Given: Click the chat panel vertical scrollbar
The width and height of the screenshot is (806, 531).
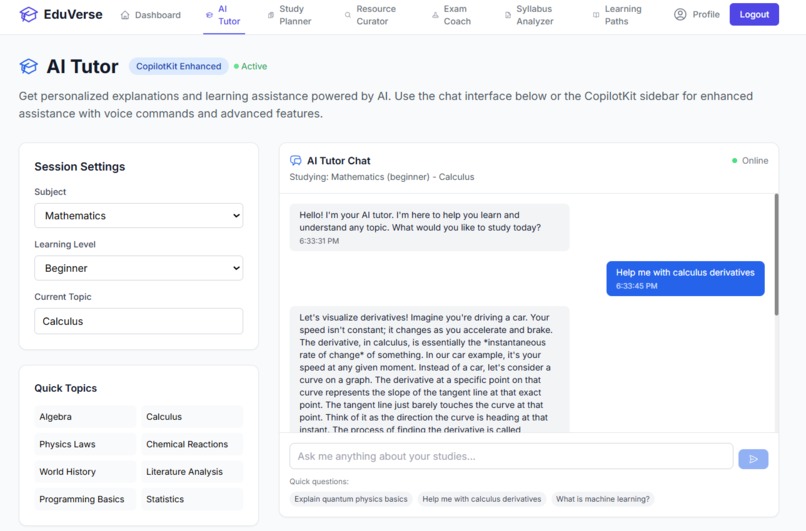Looking at the screenshot, I should [776, 254].
